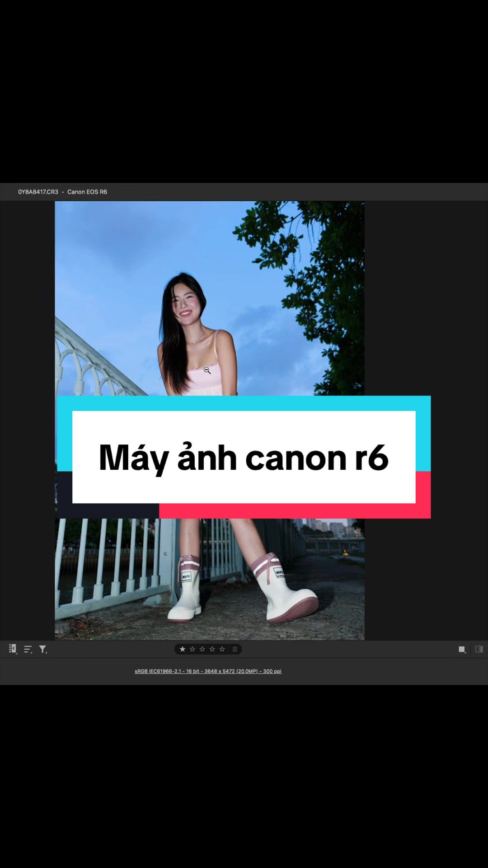This screenshot has width=488, height=868.
Task: Click the 'Máy ảnh canon r6' caption banner
Action: click(244, 457)
